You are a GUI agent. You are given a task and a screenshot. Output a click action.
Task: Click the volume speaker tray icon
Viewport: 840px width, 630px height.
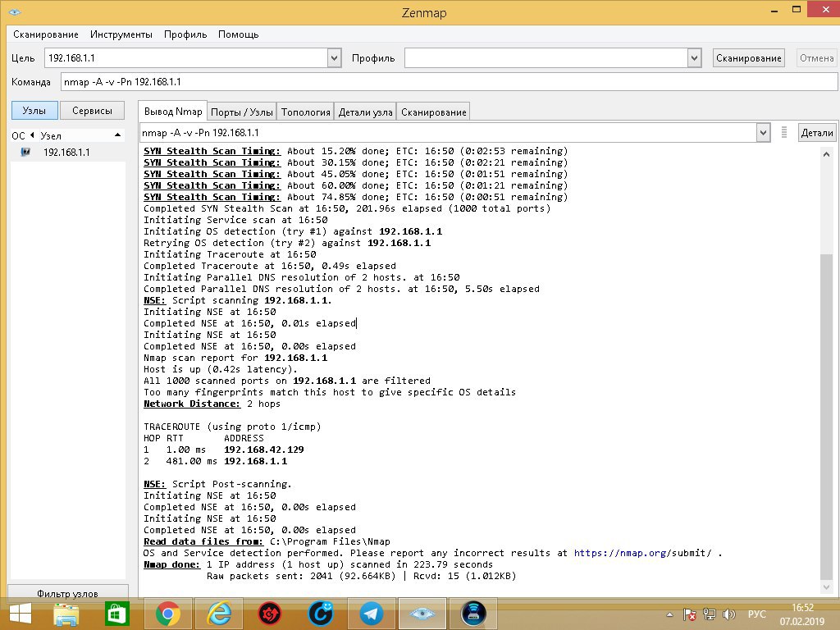point(728,614)
